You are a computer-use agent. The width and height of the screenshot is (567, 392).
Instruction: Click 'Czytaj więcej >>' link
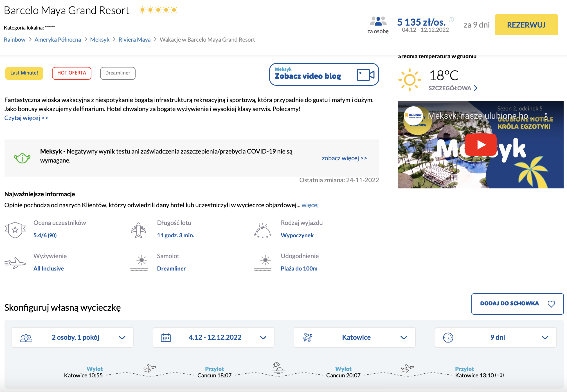tap(26, 118)
